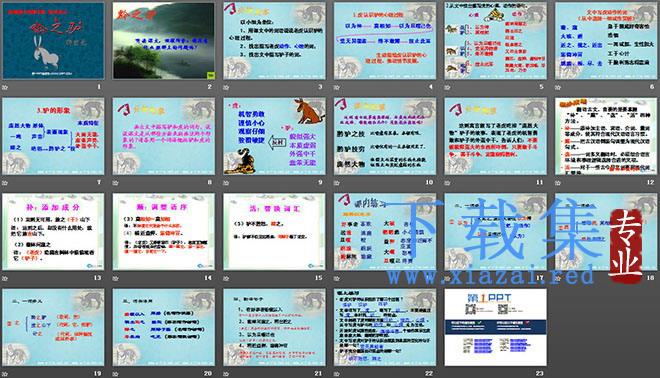Select the final 第1PPT slide 23
The width and height of the screenshot is (660, 378).
pyautogui.click(x=495, y=327)
